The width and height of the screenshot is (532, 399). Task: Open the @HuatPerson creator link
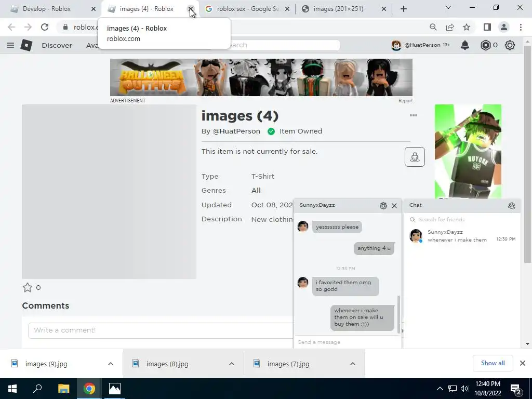point(236,131)
